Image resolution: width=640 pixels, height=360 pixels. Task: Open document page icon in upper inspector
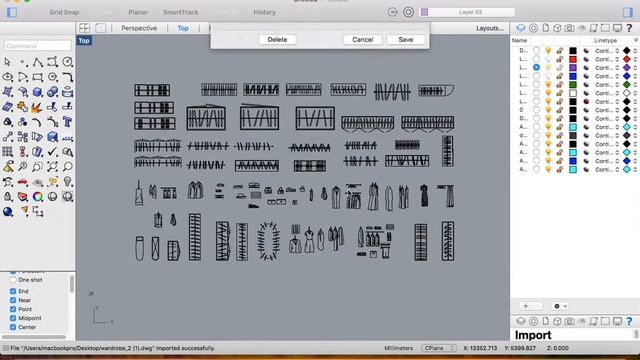546,28
